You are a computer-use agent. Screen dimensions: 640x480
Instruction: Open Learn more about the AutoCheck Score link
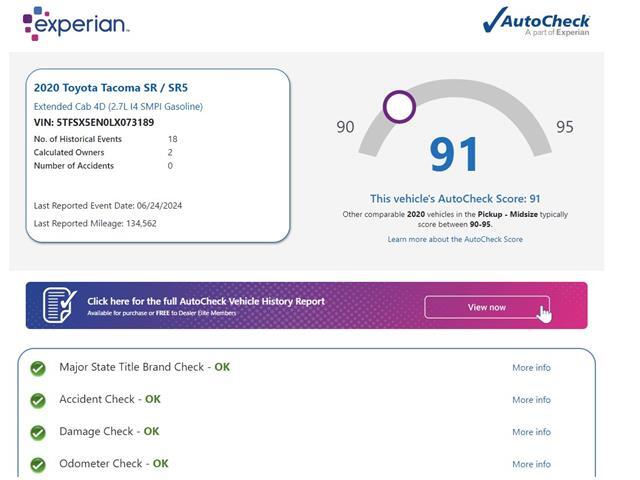pos(455,239)
